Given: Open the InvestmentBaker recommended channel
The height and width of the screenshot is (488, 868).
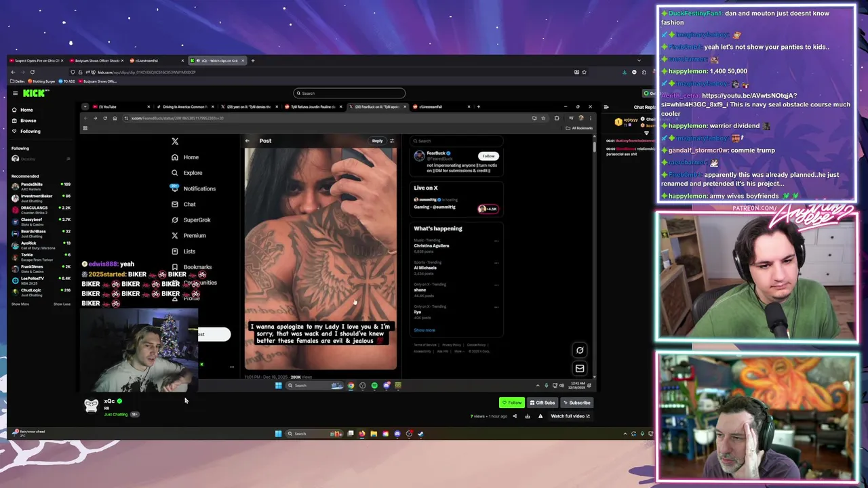Looking at the screenshot, I should pos(41,198).
